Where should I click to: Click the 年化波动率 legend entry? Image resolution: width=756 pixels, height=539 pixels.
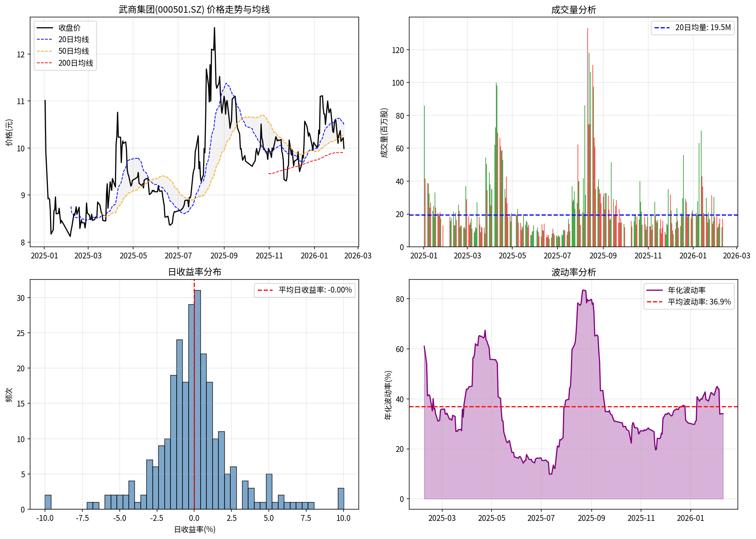pyautogui.click(x=686, y=290)
